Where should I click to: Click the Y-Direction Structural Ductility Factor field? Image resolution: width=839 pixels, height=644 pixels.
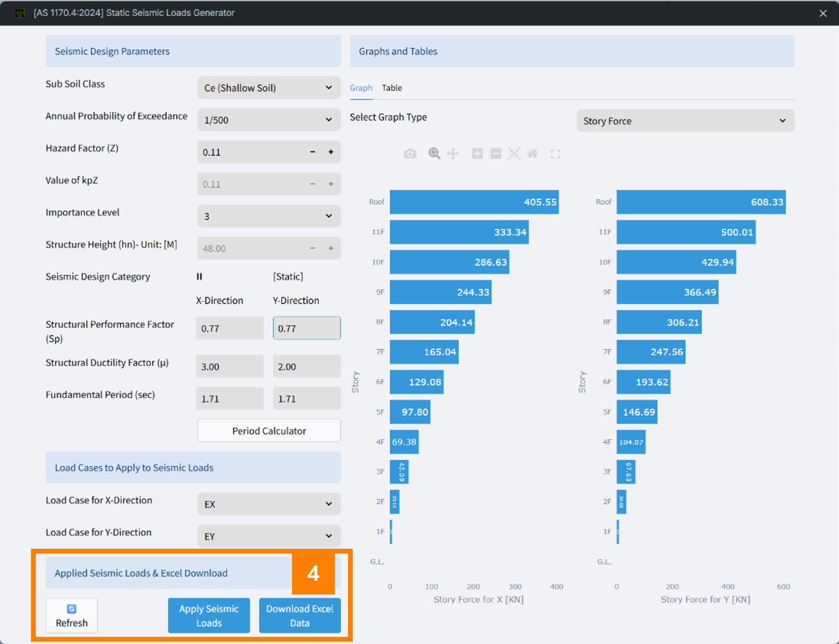[x=306, y=366]
